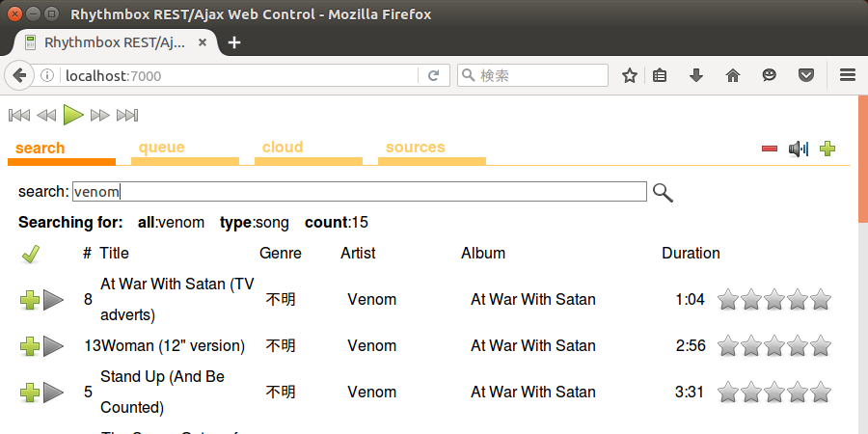The width and height of the screenshot is (868, 434).
Task: Click the Artist column header
Action: (x=358, y=253)
